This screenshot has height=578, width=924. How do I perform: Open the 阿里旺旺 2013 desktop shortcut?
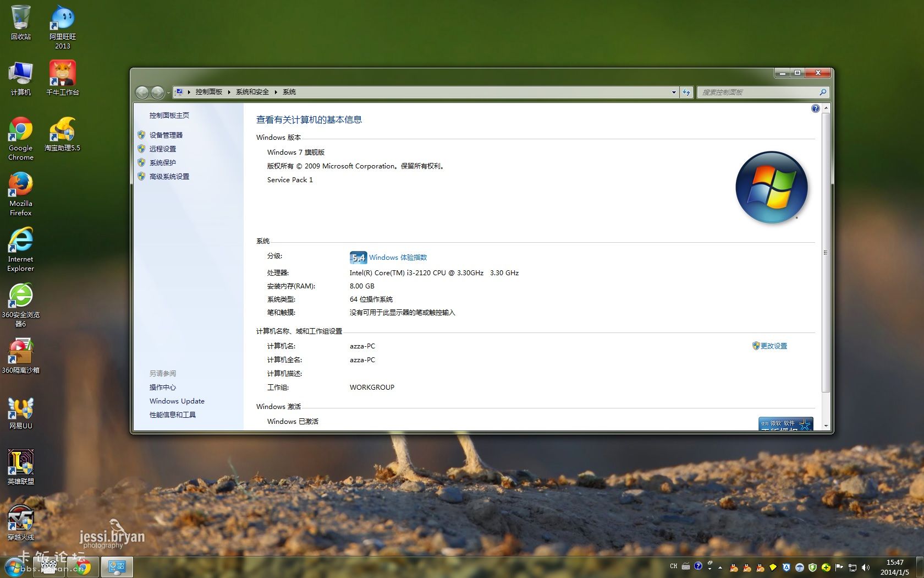62,27
